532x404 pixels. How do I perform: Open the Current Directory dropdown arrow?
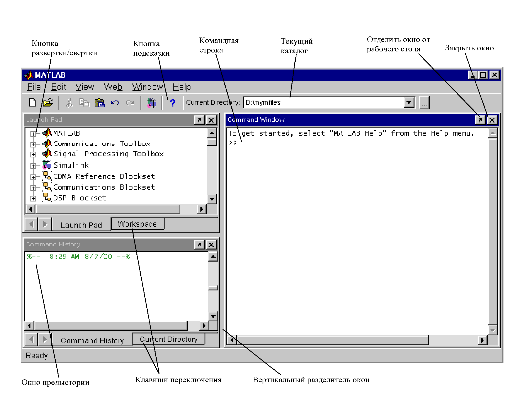[409, 103]
